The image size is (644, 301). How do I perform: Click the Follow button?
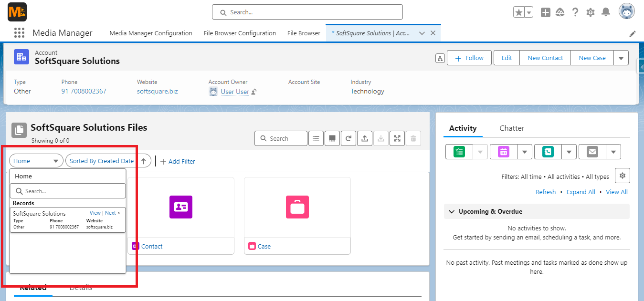pos(469,58)
